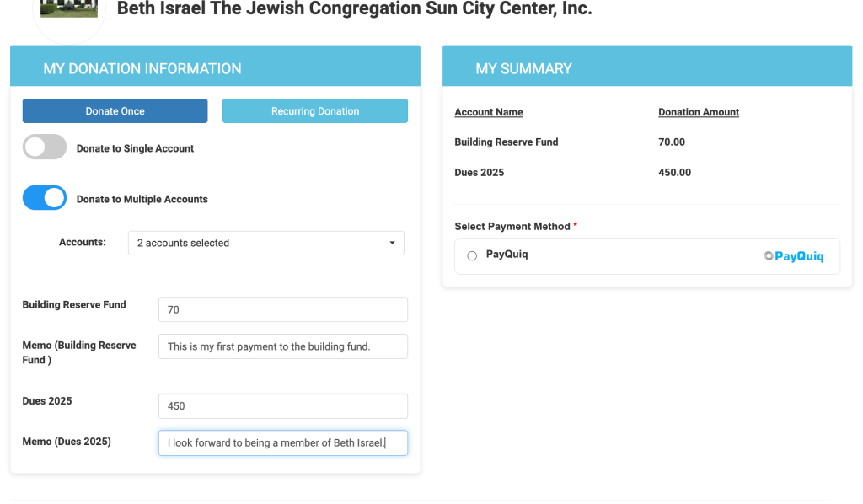Choose the Donate Once option
This screenshot has height=504, width=863.
pyautogui.click(x=115, y=111)
